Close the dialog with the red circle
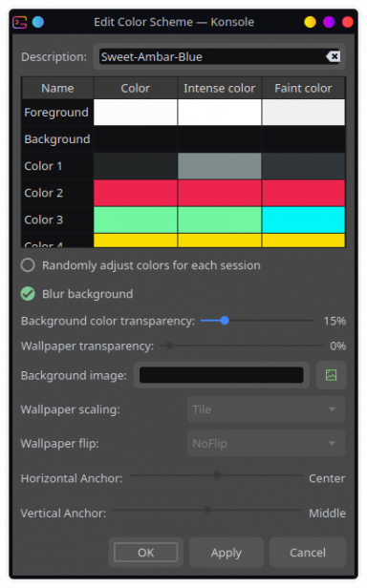 tap(348, 22)
